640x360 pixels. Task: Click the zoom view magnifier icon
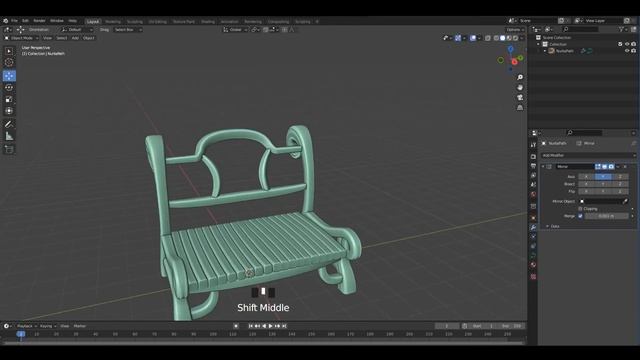click(520, 77)
